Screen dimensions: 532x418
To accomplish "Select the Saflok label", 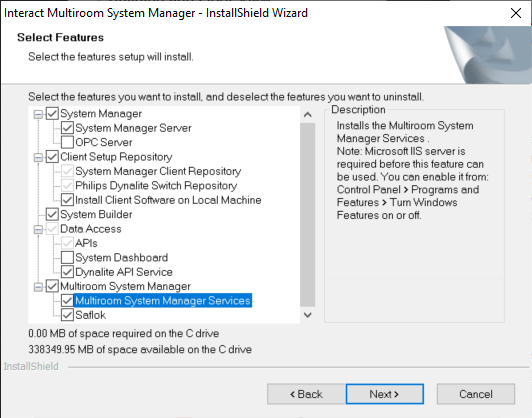I will pyautogui.click(x=91, y=315).
